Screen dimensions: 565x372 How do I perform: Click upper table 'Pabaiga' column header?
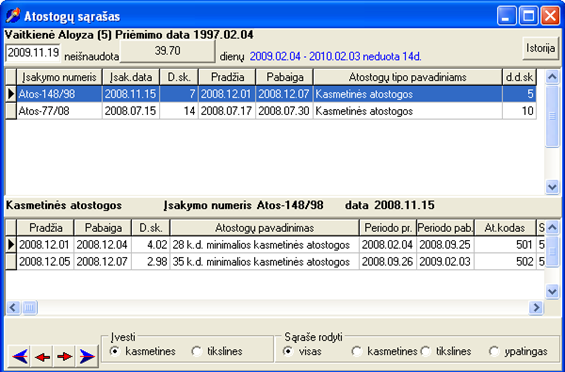(284, 77)
